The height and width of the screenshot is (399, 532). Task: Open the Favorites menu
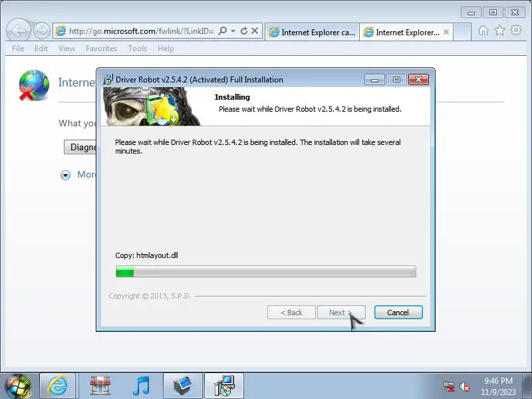(x=101, y=49)
